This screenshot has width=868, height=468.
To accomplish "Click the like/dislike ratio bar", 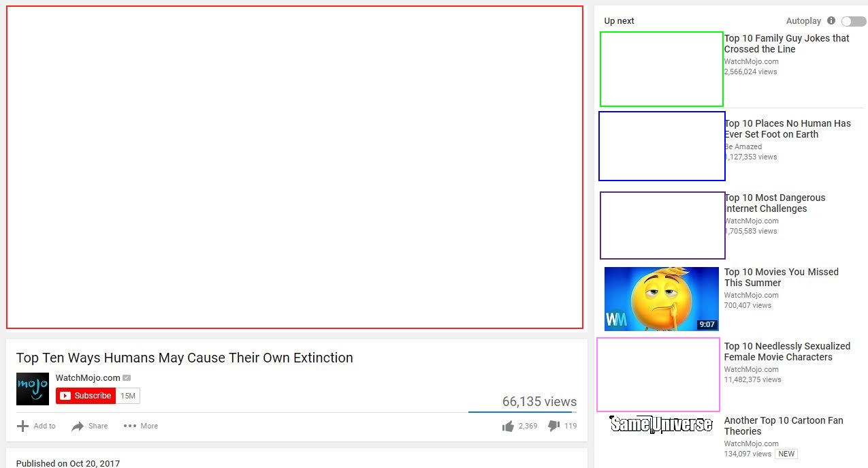I will pyautogui.click(x=522, y=412).
